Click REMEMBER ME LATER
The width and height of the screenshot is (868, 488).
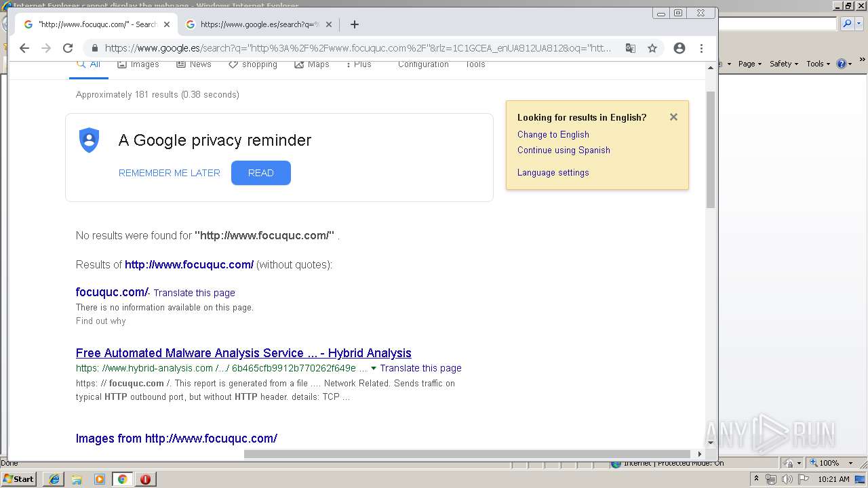pyautogui.click(x=170, y=173)
